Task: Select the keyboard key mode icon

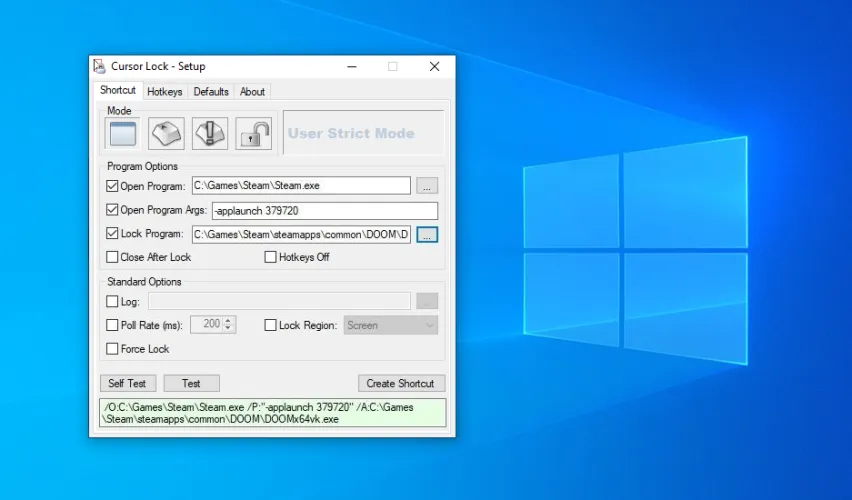Action: click(166, 133)
